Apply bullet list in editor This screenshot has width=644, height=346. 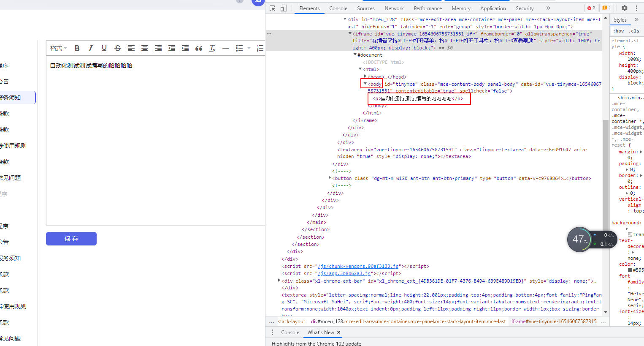click(x=239, y=48)
